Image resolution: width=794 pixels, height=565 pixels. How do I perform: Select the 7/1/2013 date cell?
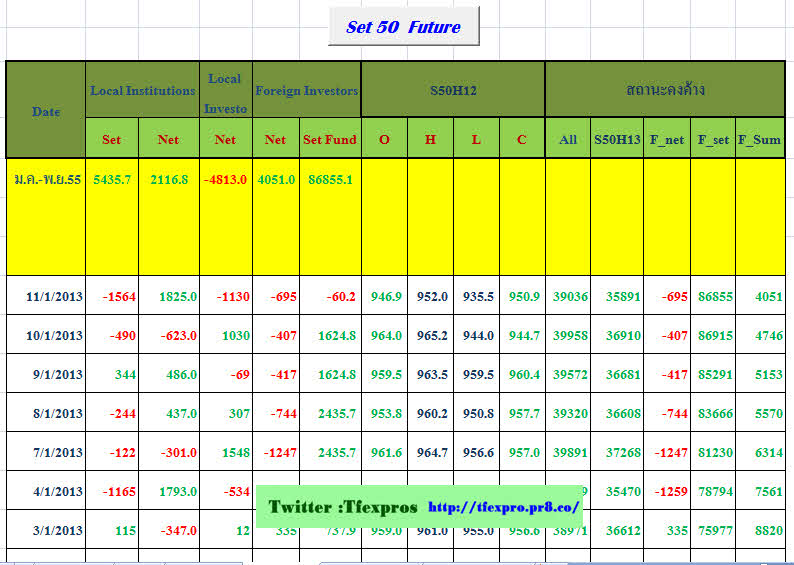(54, 453)
